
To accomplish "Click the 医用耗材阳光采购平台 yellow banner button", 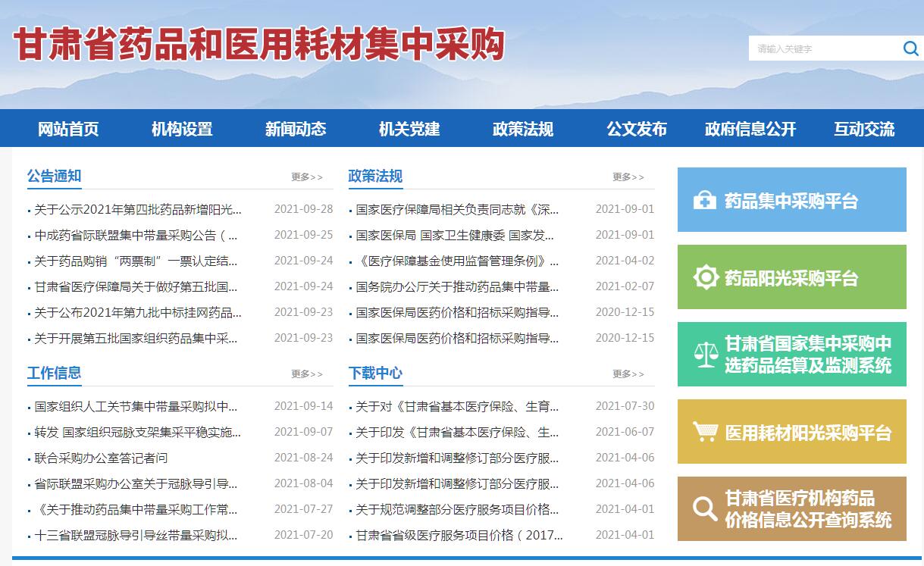I will coord(791,432).
